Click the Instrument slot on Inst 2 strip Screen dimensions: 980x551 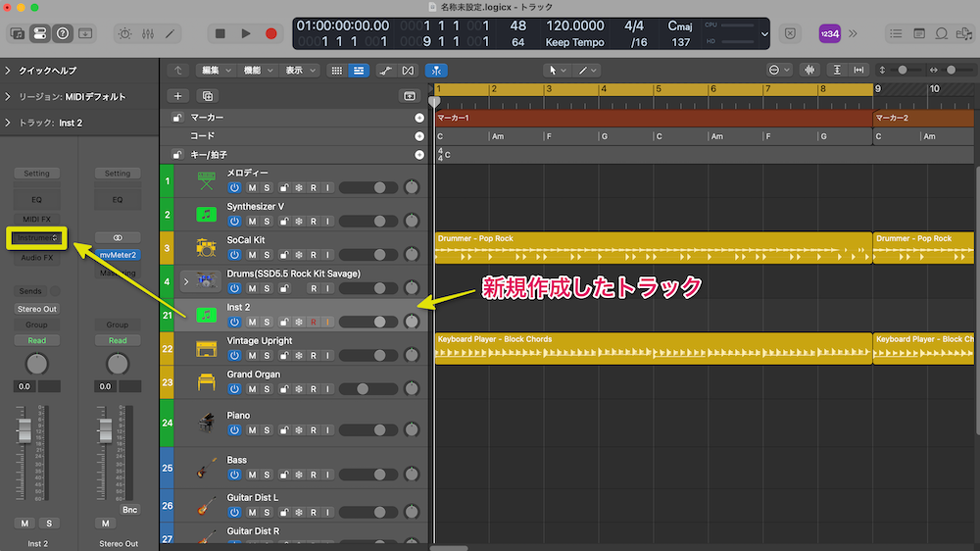(36, 237)
